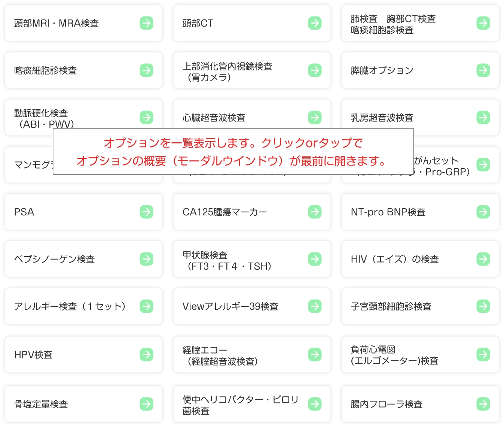Tap the arrow on 乳房超音波検査 card

coord(483,118)
